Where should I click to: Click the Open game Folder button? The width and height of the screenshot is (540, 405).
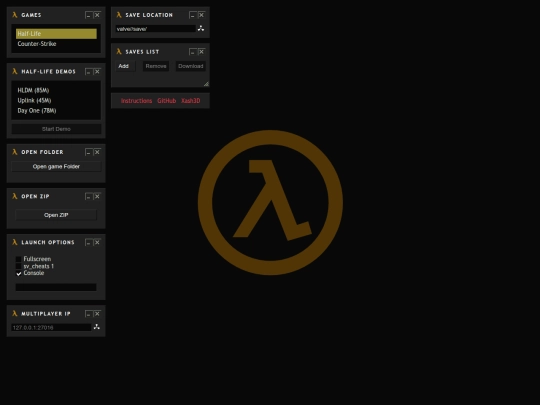point(56,167)
